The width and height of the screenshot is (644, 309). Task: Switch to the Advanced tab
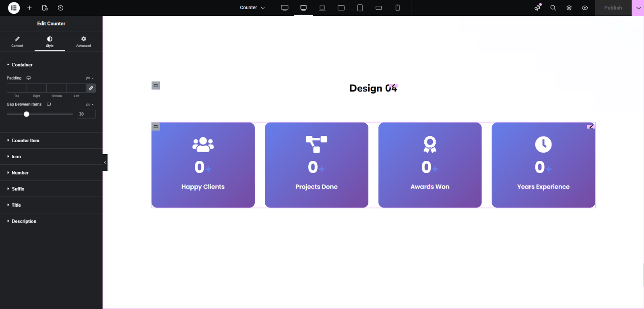point(84,41)
